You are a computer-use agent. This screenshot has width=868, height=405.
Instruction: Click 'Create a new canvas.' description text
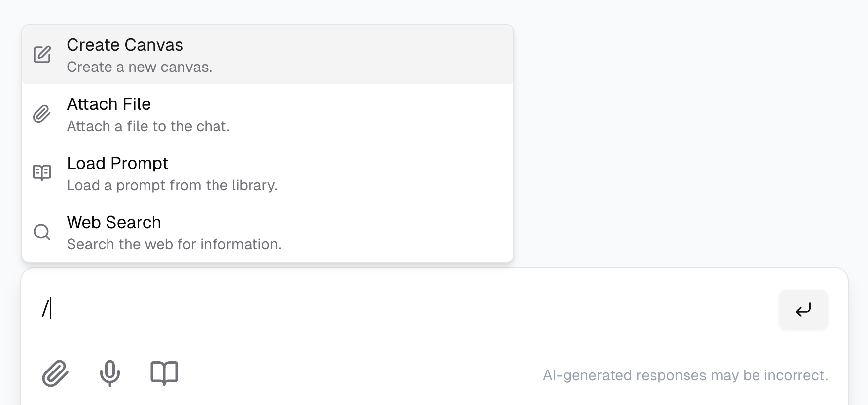click(139, 67)
